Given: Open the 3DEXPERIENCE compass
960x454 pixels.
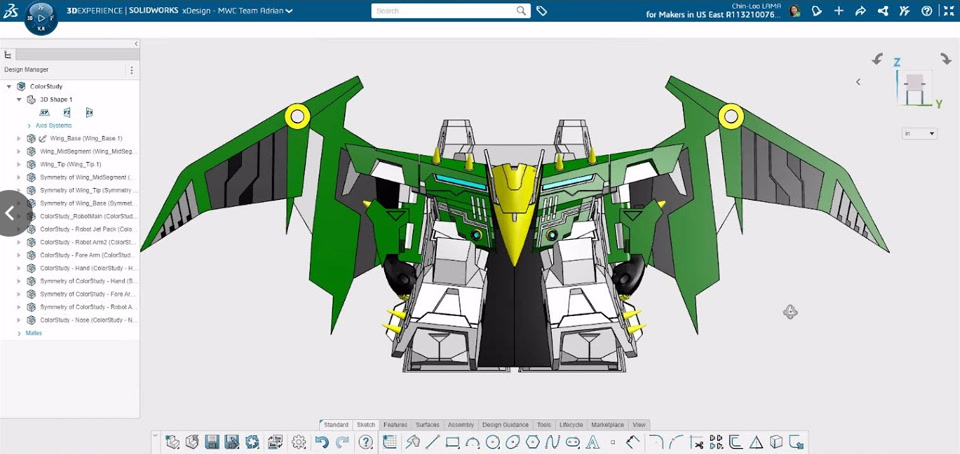Looking at the screenshot, I should pyautogui.click(x=41, y=18).
